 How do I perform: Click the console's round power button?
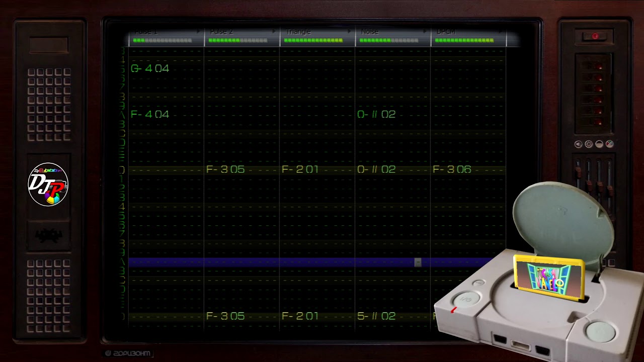click(466, 300)
